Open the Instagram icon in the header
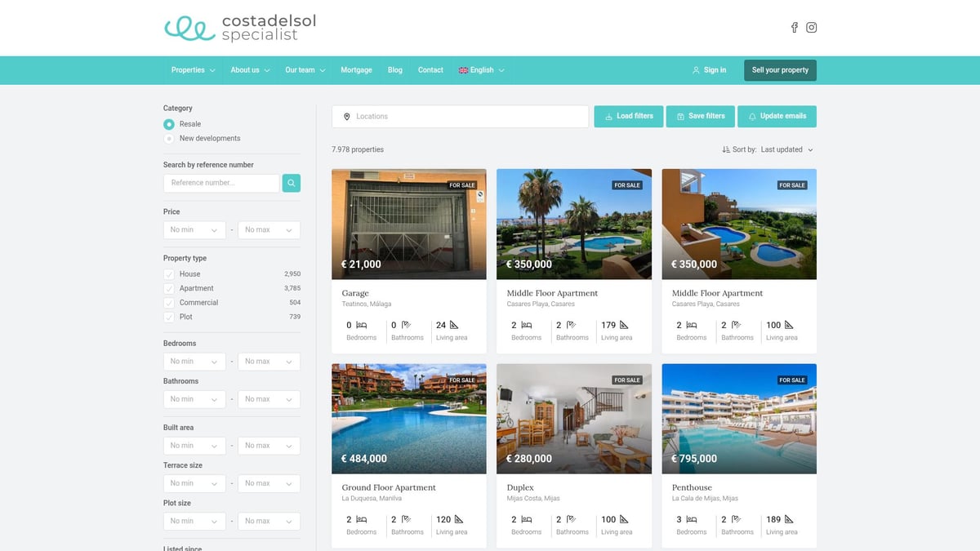980x551 pixels. tap(811, 27)
